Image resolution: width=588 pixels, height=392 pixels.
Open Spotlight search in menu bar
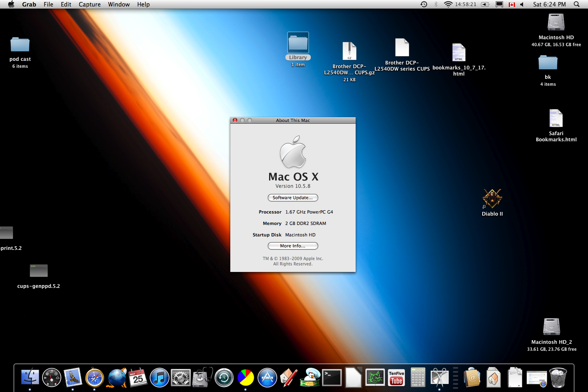(577, 4)
